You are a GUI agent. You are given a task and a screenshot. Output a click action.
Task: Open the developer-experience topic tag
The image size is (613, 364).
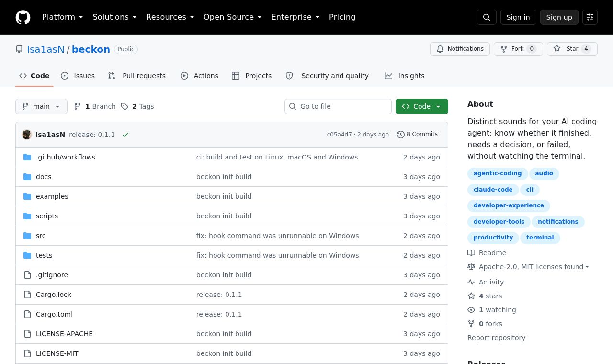509,205
